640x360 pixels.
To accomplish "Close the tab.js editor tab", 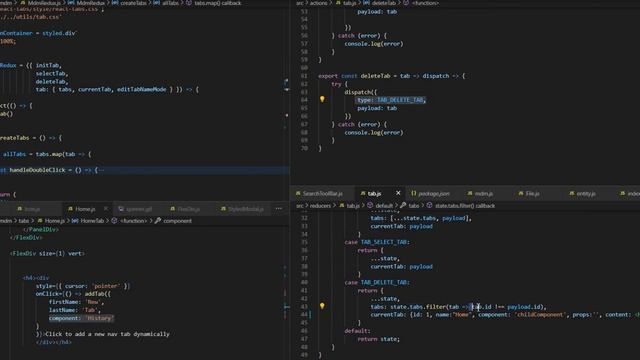I will pyautogui.click(x=398, y=193).
